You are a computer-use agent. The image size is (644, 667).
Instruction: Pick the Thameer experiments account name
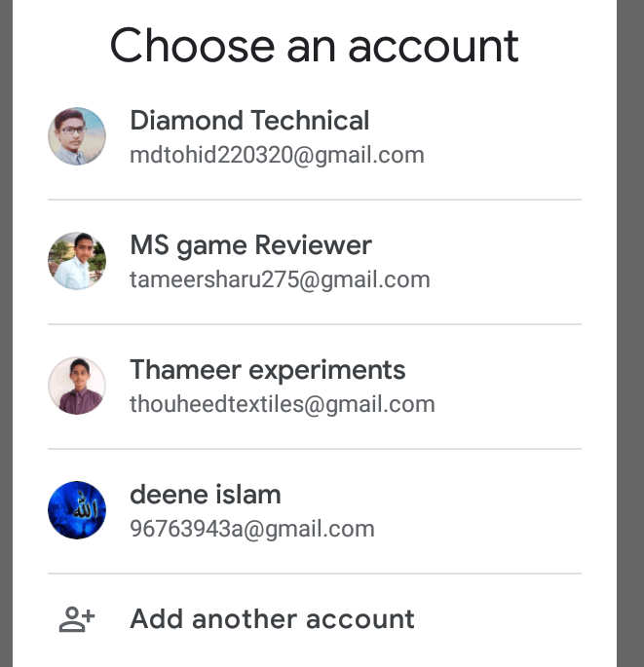pyautogui.click(x=267, y=370)
